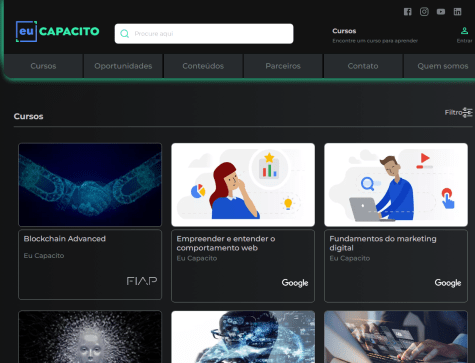This screenshot has height=363, width=475.
Task: Click the Procure aqui search field
Action: pyautogui.click(x=204, y=33)
